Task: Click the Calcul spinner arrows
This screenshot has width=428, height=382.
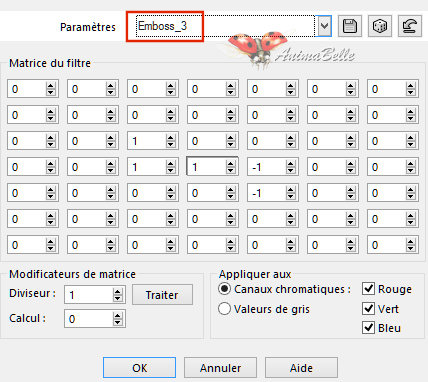Action: click(117, 319)
